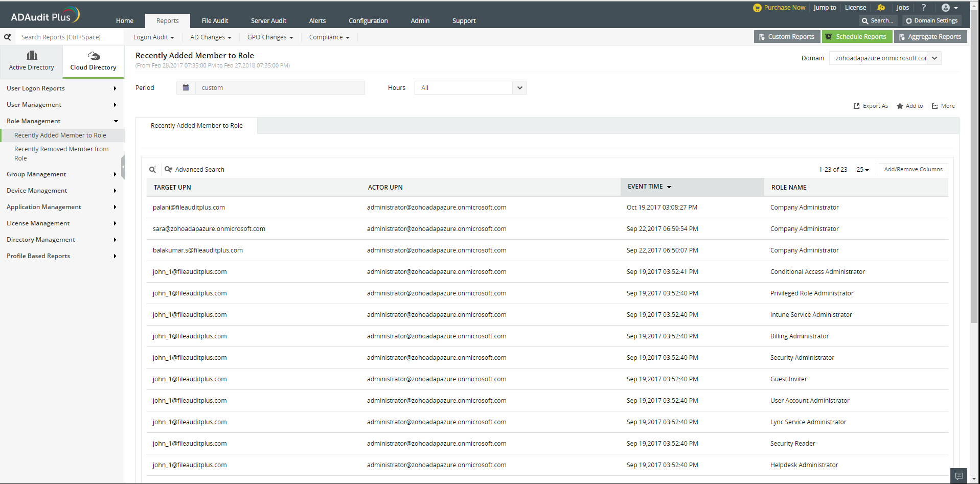Open the Jump to link

click(x=825, y=8)
